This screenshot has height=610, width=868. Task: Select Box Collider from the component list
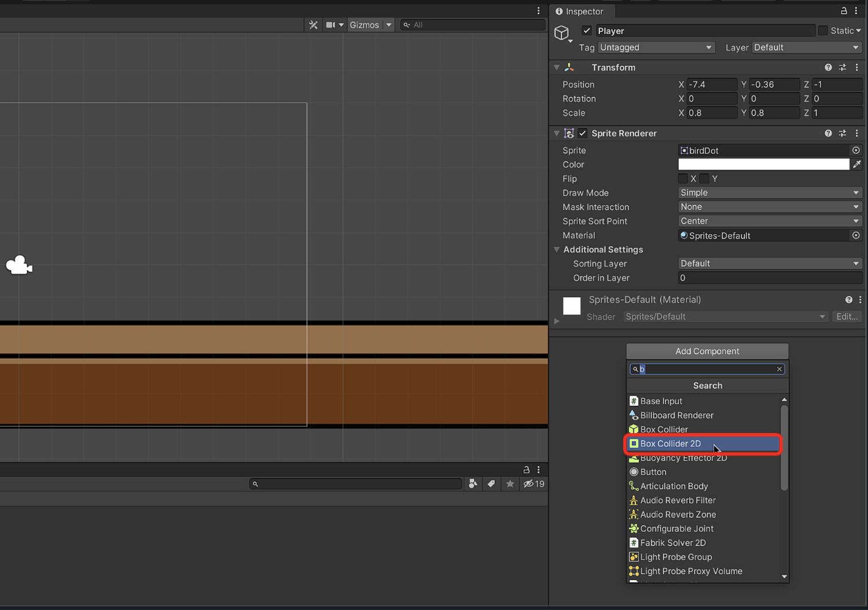(704, 430)
